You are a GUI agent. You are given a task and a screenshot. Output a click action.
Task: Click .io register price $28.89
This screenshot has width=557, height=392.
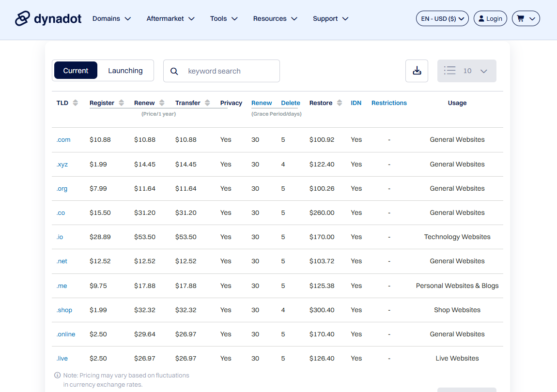[100, 237]
